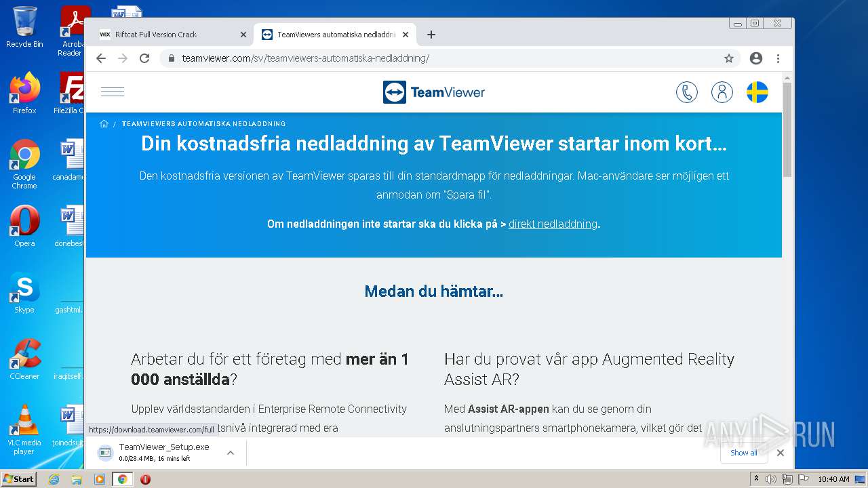
Task: Open network tray icon
Action: [787, 479]
